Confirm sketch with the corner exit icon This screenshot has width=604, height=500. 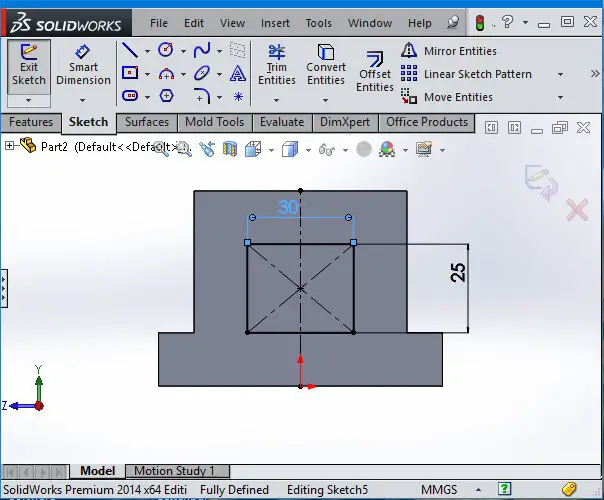pyautogui.click(x=541, y=183)
